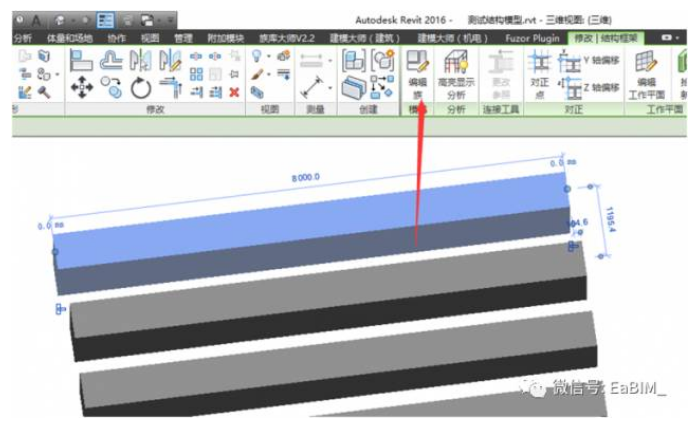
Task: Expand the Join geometry dropdown arrow
Action: point(57,74)
